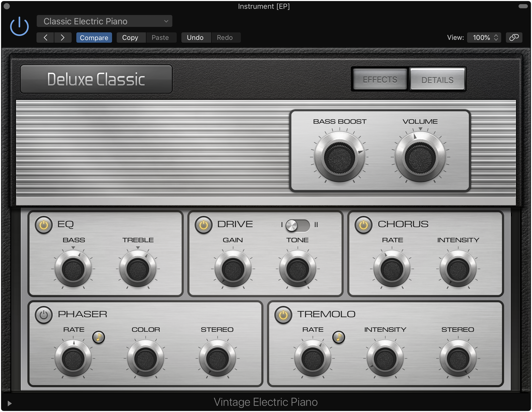The height and width of the screenshot is (412, 532).
Task: Open the Classic Electric Piano preset menu
Action: coord(105,21)
